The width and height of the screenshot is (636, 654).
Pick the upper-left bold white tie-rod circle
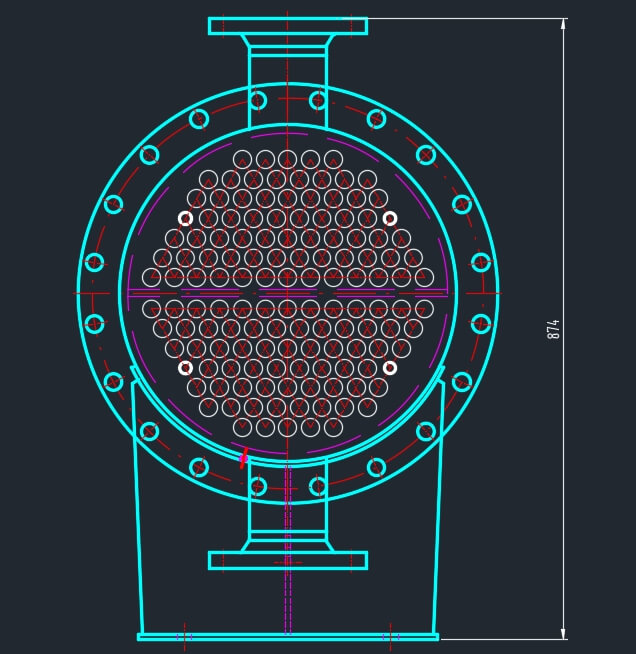click(185, 218)
